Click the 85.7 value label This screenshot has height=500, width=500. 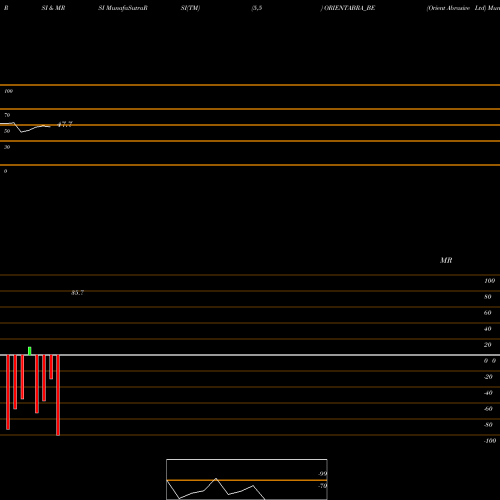(x=77, y=293)
